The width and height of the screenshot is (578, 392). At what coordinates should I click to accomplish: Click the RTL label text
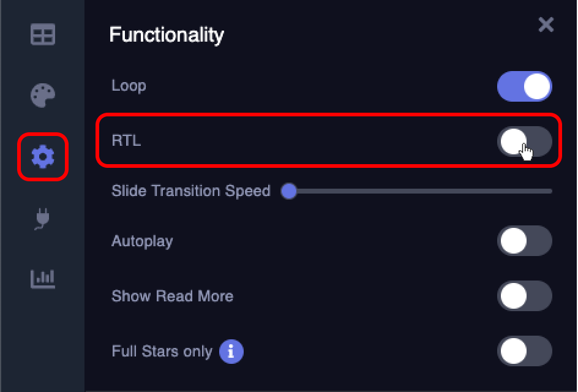tap(126, 140)
